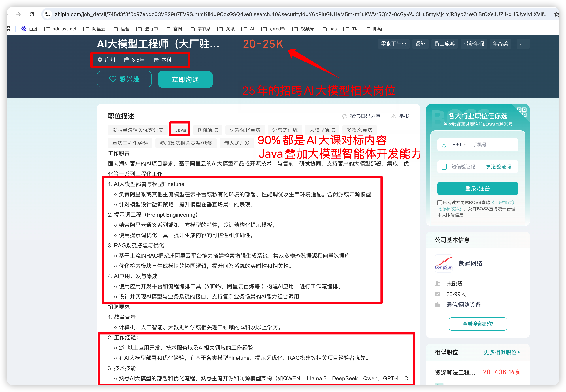Click the 举报 warning triangle icon
566x392 pixels.
(393, 116)
